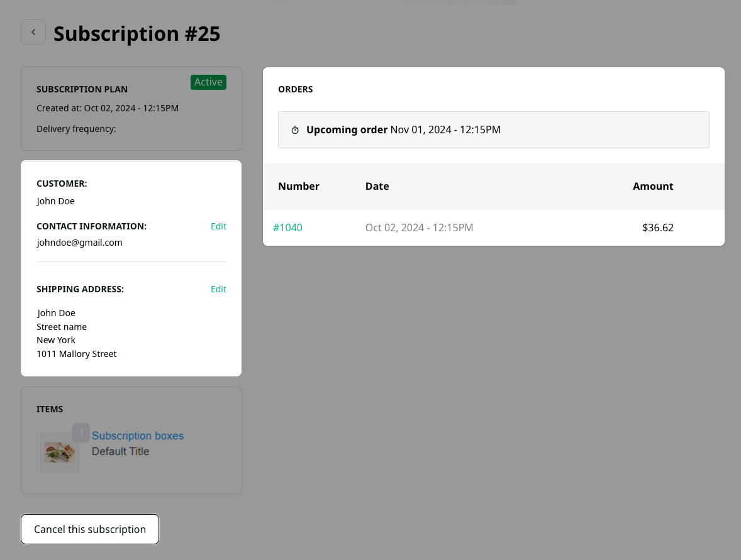Click the Date column header
Image resolution: width=741 pixels, height=560 pixels.
pos(377,186)
